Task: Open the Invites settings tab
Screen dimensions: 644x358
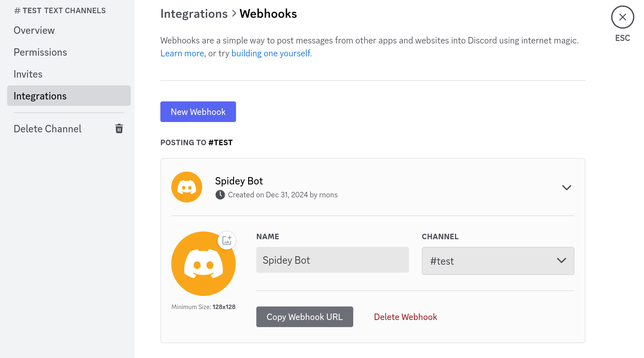Action: point(69,74)
